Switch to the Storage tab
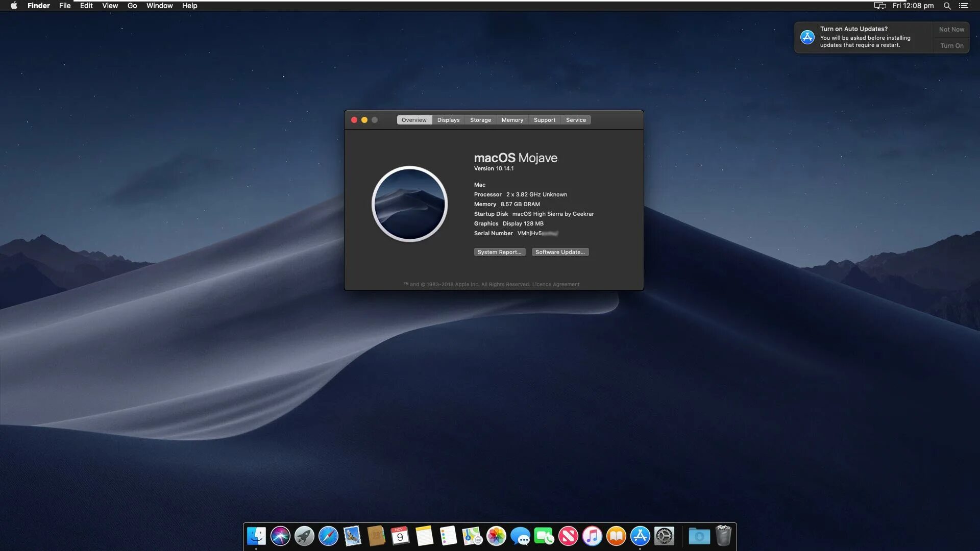Image resolution: width=980 pixels, height=551 pixels. point(480,120)
